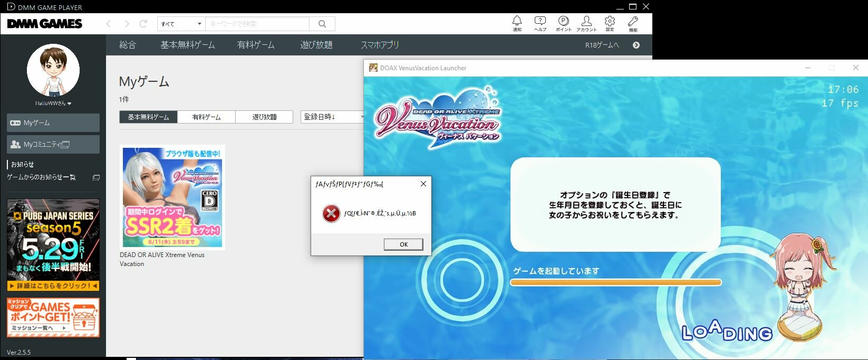Screen dimensions: 868x360
Task: Click the 1件 count text
Action: click(x=124, y=99)
